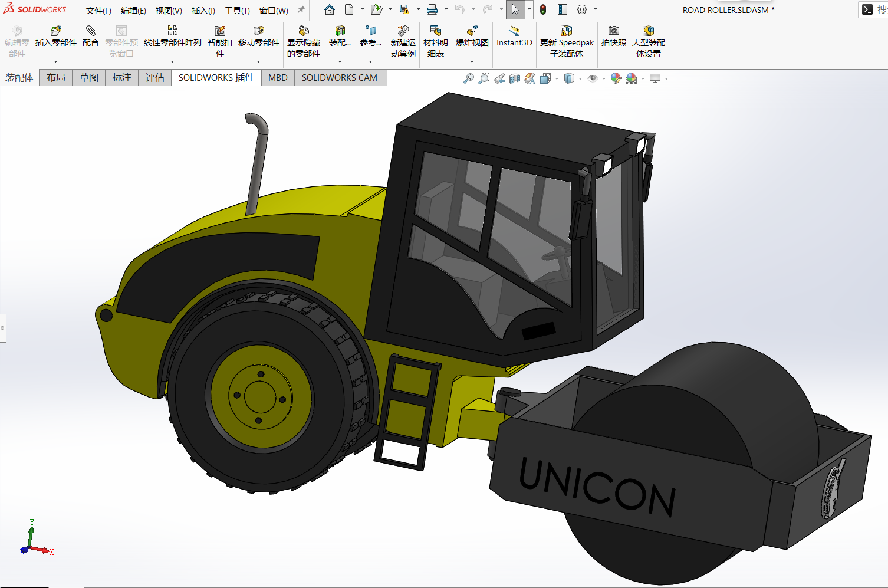The width and height of the screenshot is (888, 588).
Task: Open the 编辑(E) menu
Action: tap(133, 11)
